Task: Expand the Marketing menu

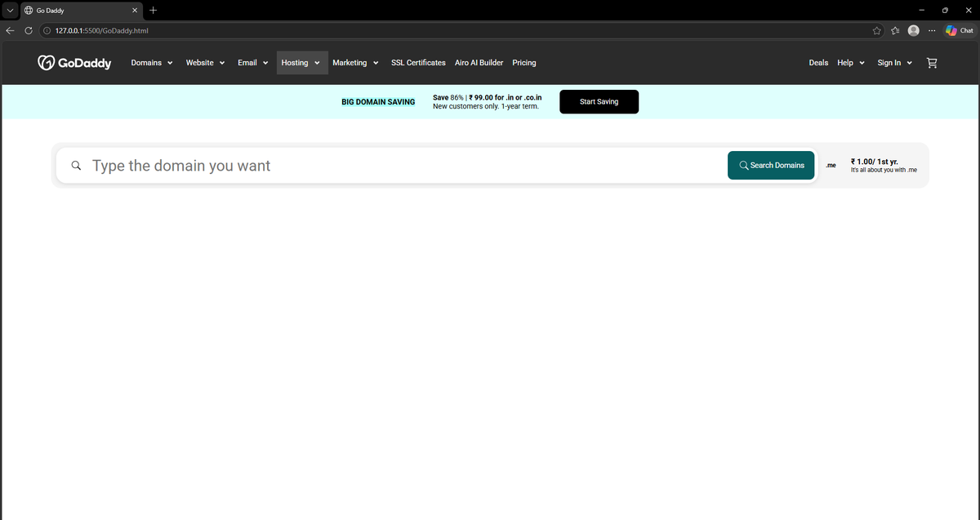Action: click(x=355, y=63)
